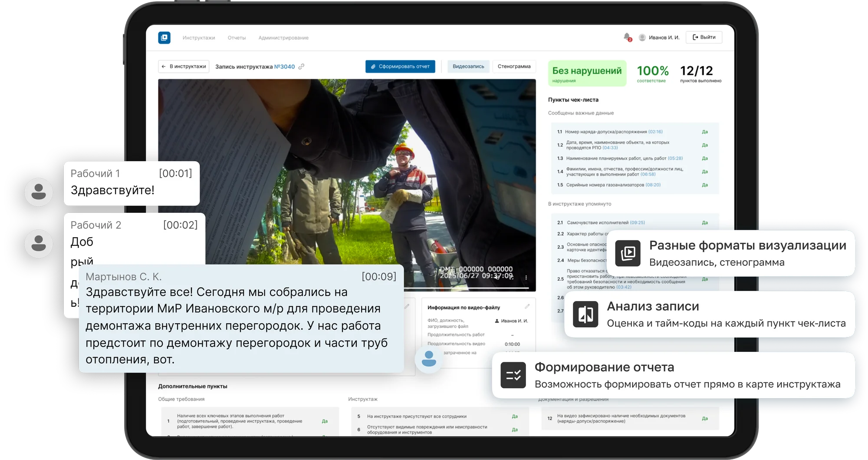This screenshot has width=868, height=460.
Task: Click the 12/12 пунктов выполнено counter
Action: tap(700, 73)
